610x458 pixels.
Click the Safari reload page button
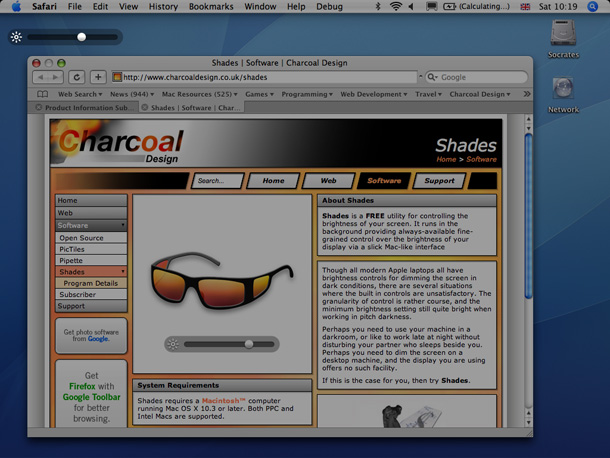pyautogui.click(x=77, y=77)
